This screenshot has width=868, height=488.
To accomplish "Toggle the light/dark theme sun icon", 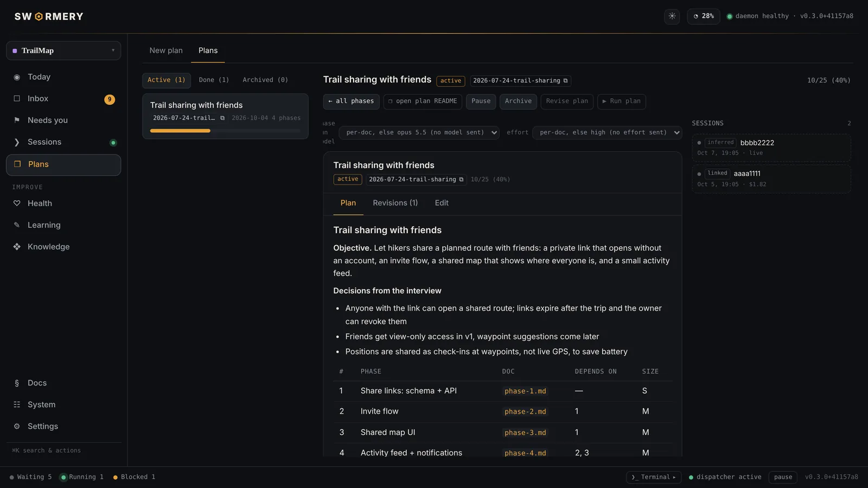I will coord(672,16).
